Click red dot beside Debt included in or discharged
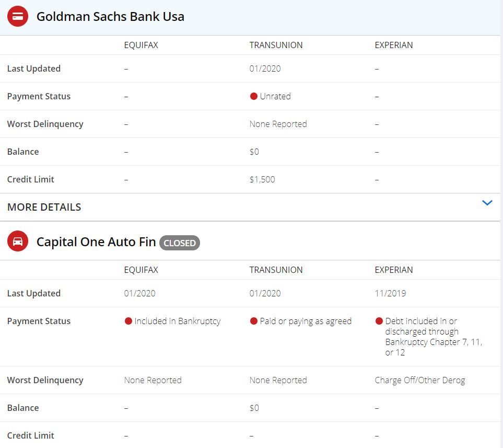Screen dimensions: 503x448 point(379,321)
